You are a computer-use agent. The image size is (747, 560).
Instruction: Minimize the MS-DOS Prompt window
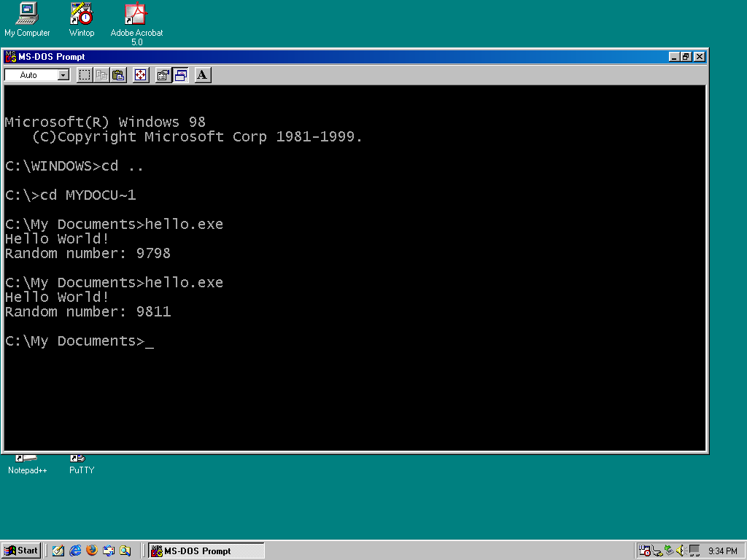674,57
